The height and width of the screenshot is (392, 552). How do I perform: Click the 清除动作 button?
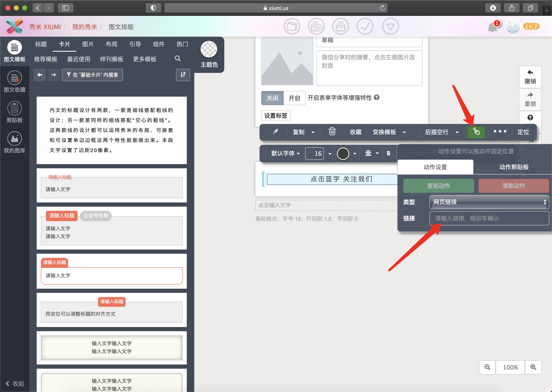pyautogui.click(x=513, y=186)
